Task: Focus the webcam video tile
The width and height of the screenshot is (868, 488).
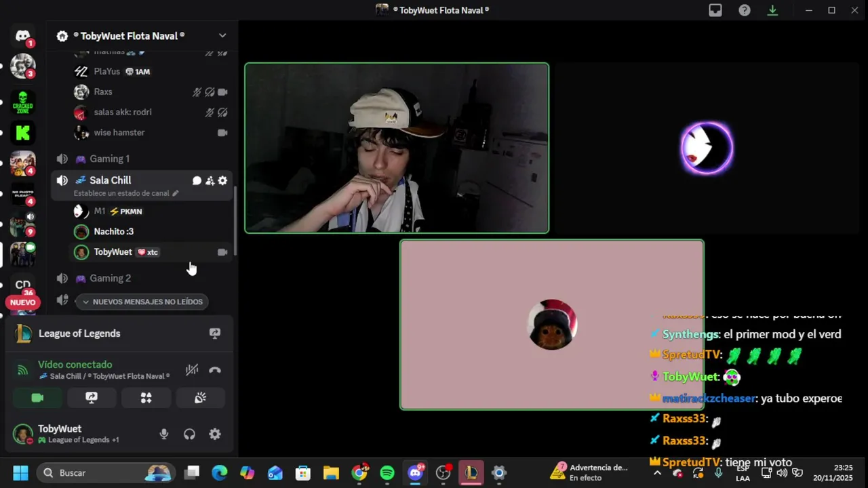Action: [x=397, y=148]
